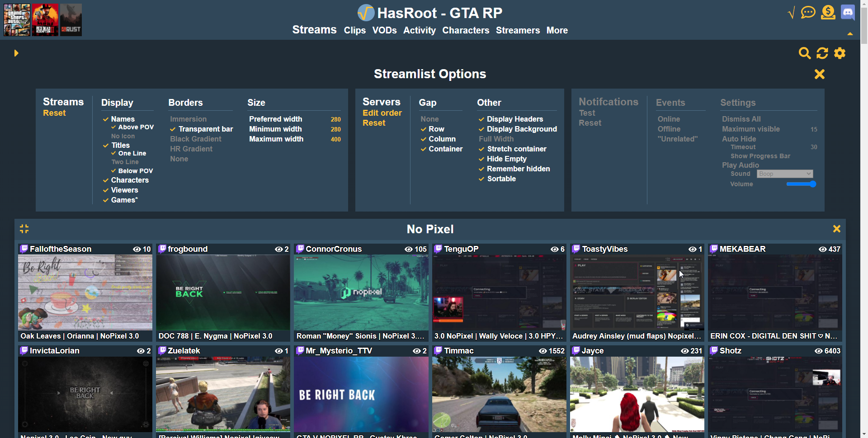The image size is (868, 438).
Task: Open the Activity tab
Action: pyautogui.click(x=420, y=30)
